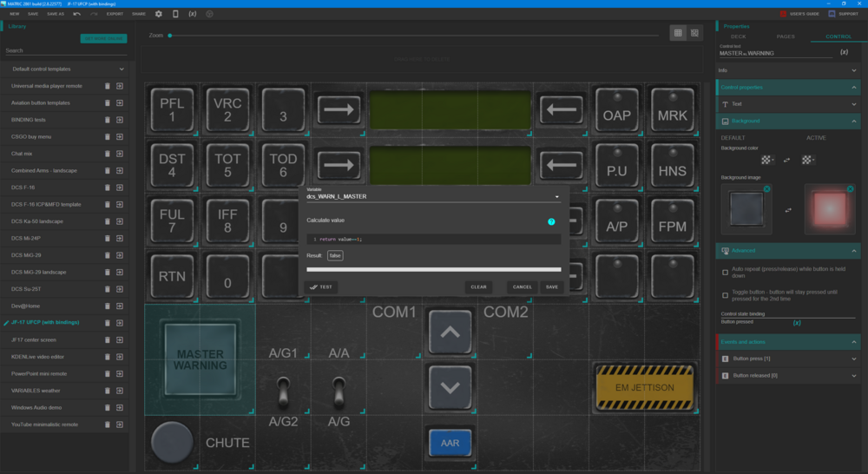Image resolution: width=868 pixels, height=474 pixels.
Task: Click SAVE button in binding dialog
Action: coord(552,286)
